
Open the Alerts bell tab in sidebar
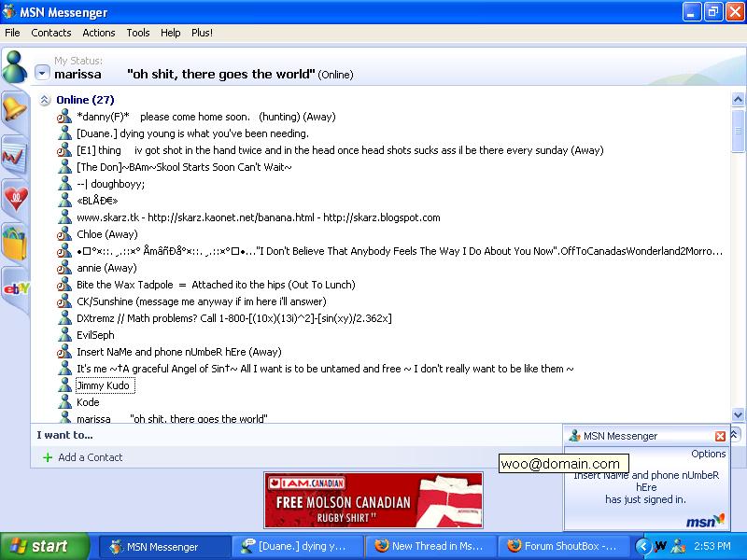tap(15, 108)
